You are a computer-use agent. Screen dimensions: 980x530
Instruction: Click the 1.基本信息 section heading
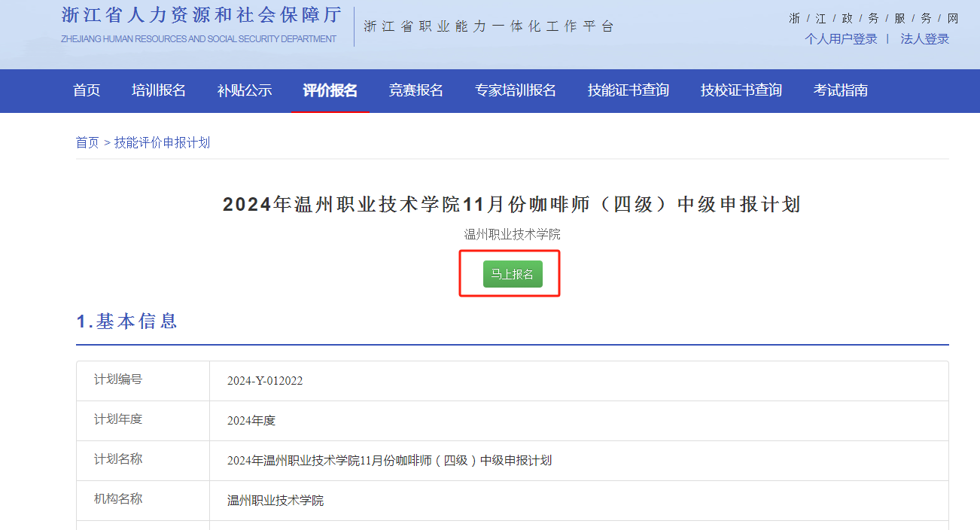pos(127,321)
